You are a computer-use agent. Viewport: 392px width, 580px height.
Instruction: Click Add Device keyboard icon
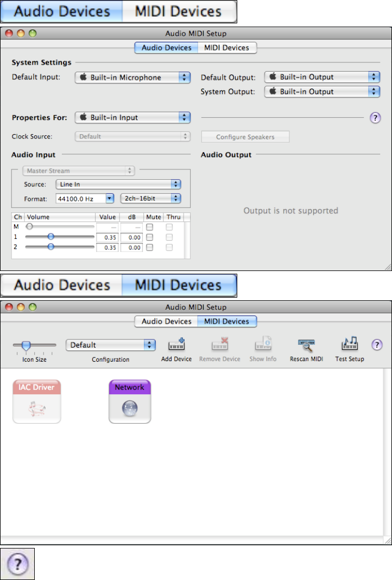tap(177, 344)
